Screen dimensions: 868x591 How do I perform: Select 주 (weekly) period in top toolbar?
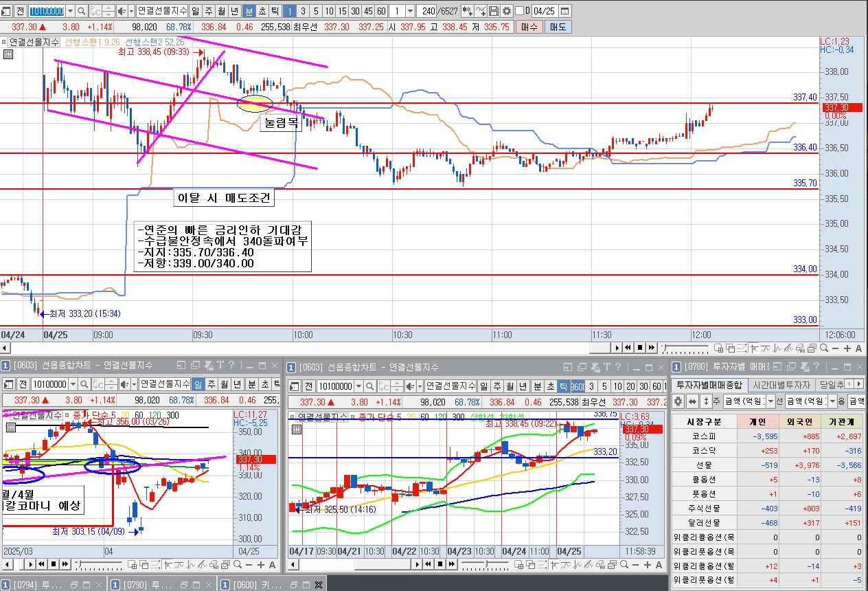(209, 11)
